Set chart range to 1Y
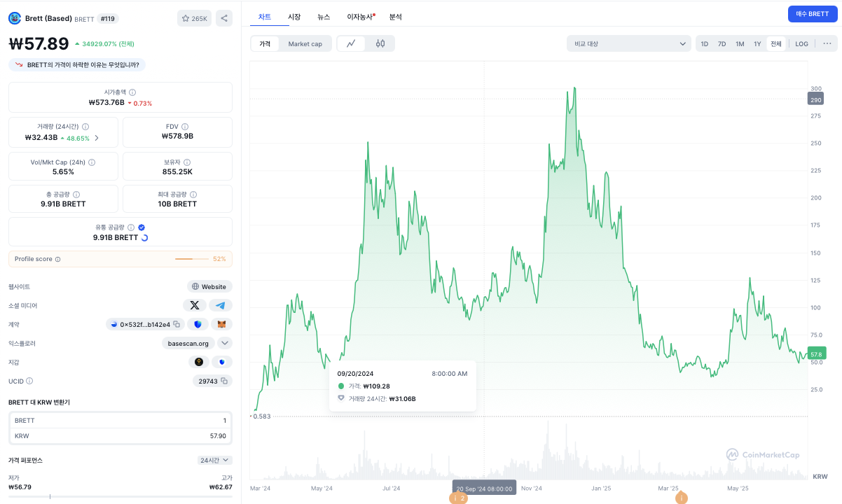Viewport: 842px width, 504px height. 757,43
